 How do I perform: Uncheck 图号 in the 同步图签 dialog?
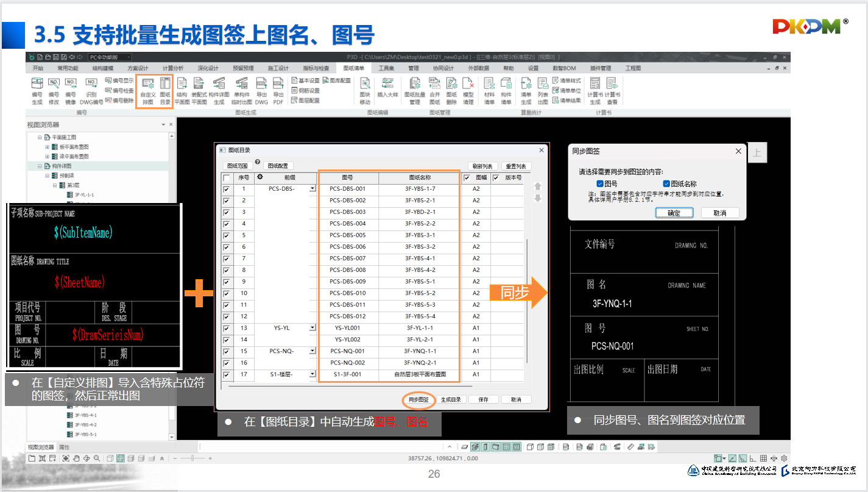click(x=600, y=184)
